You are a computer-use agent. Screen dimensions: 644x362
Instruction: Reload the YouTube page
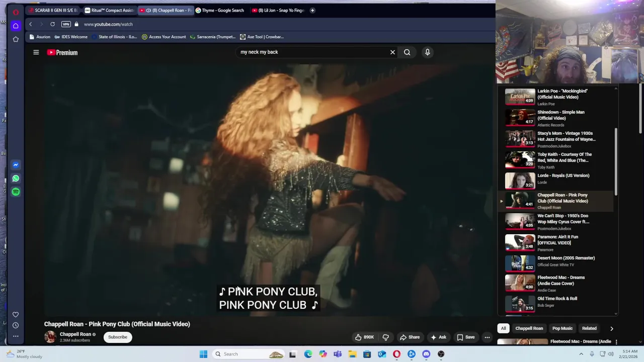(52, 24)
